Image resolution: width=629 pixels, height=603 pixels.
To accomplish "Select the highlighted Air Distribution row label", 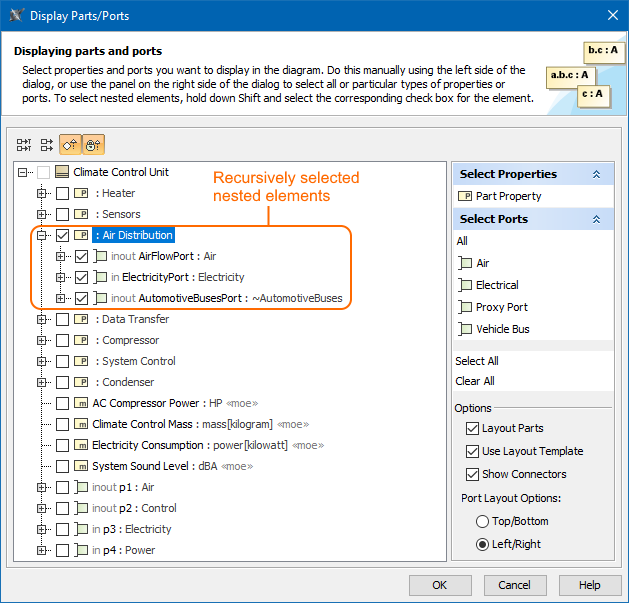I will [x=134, y=235].
